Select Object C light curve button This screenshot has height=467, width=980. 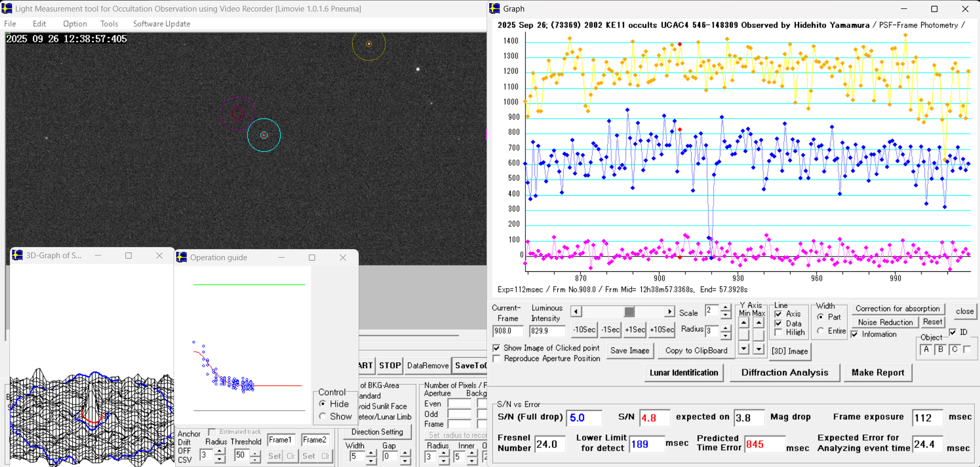click(954, 349)
